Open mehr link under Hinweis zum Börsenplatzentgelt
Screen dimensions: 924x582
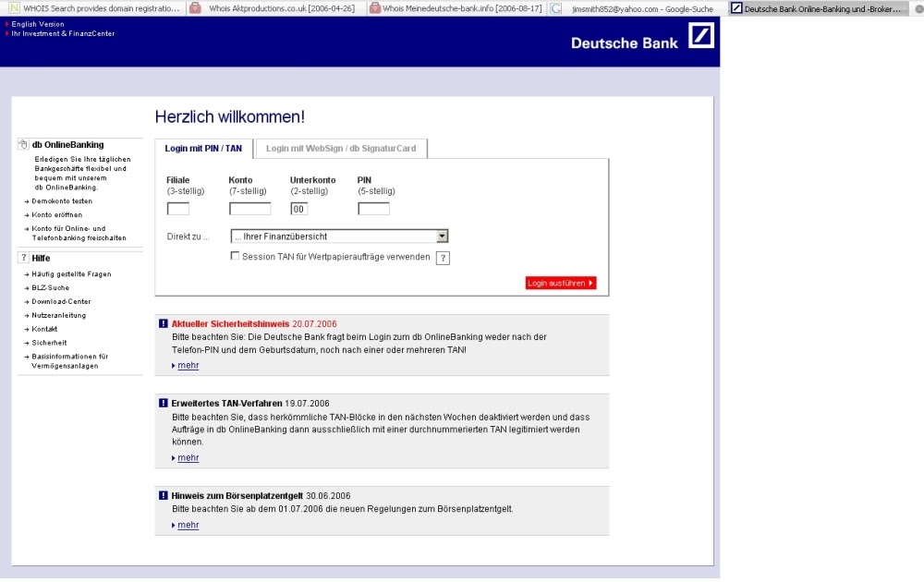click(188, 525)
